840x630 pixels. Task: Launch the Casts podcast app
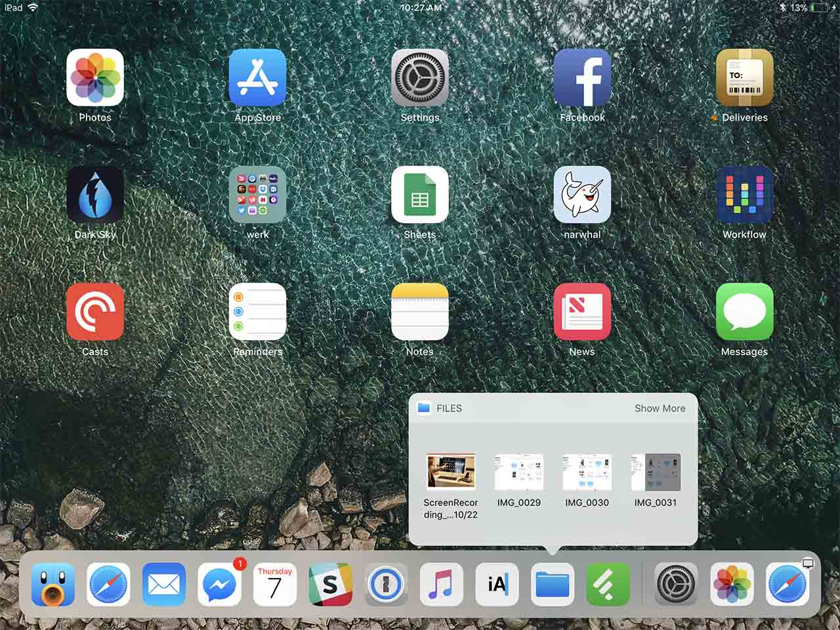95,312
